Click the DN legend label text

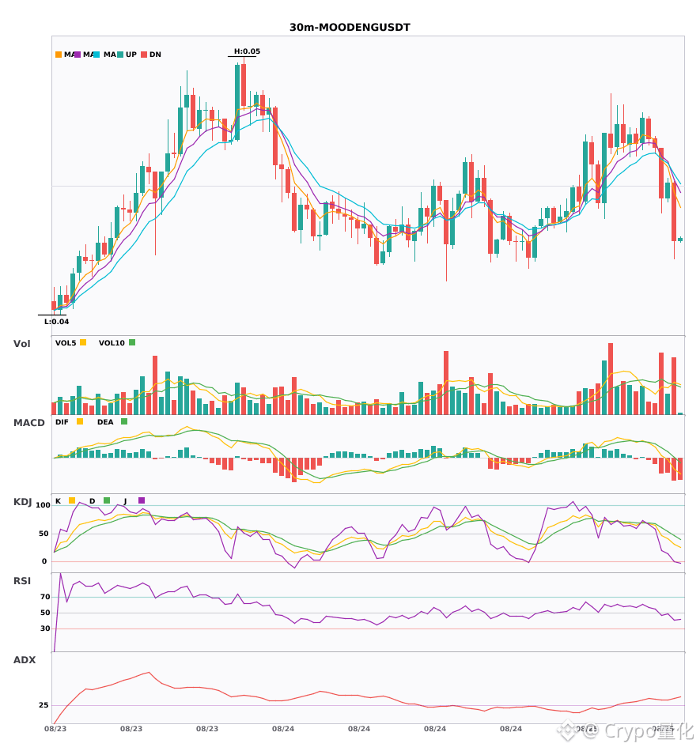155,55
